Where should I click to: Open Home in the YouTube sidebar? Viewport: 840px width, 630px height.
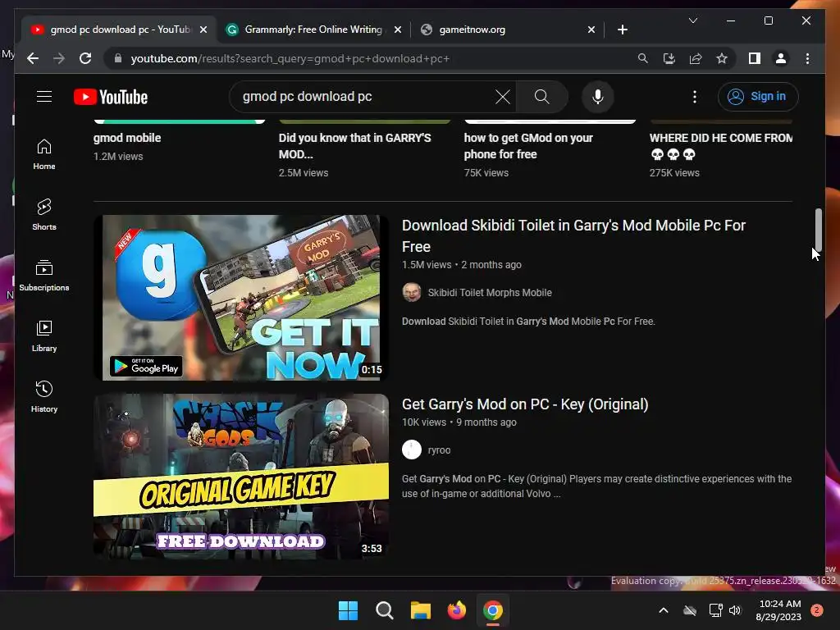point(44,154)
